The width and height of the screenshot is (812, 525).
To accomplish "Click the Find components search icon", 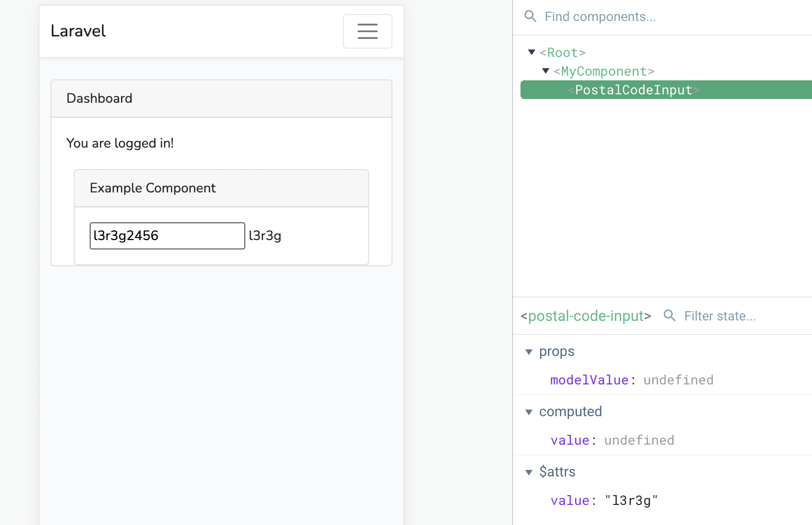I will pyautogui.click(x=530, y=17).
